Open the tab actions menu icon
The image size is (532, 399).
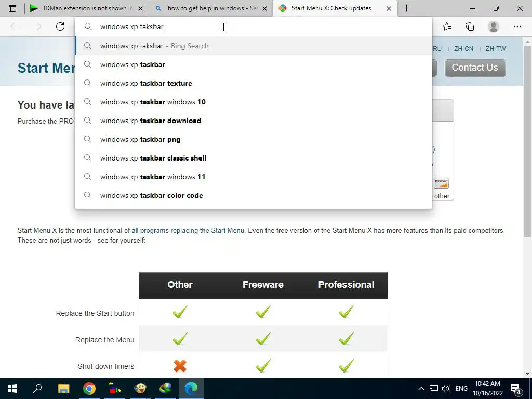click(x=12, y=8)
